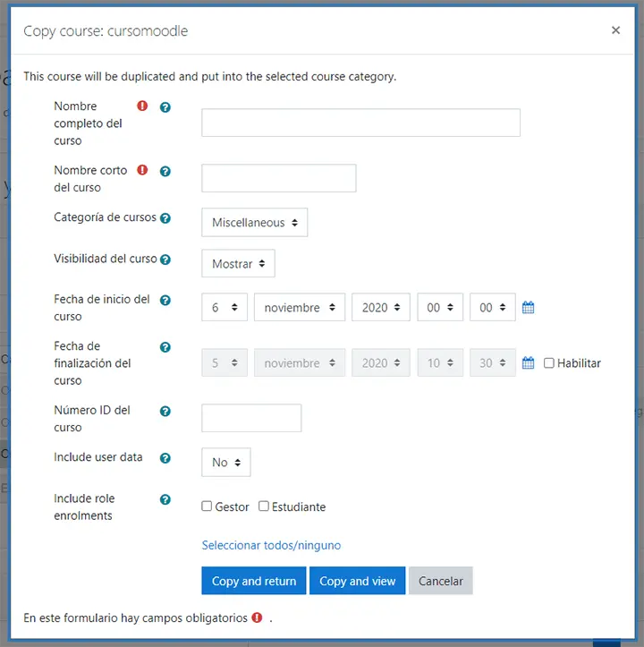Screen dimensions: 644x647
Task: Check the Gestor role checkbox
Action: [208, 507]
